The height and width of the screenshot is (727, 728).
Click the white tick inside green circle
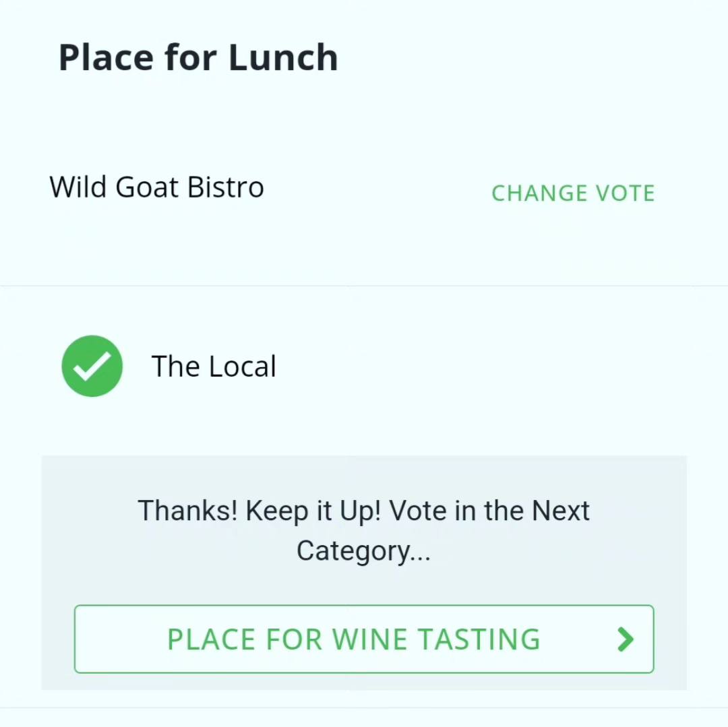point(92,366)
